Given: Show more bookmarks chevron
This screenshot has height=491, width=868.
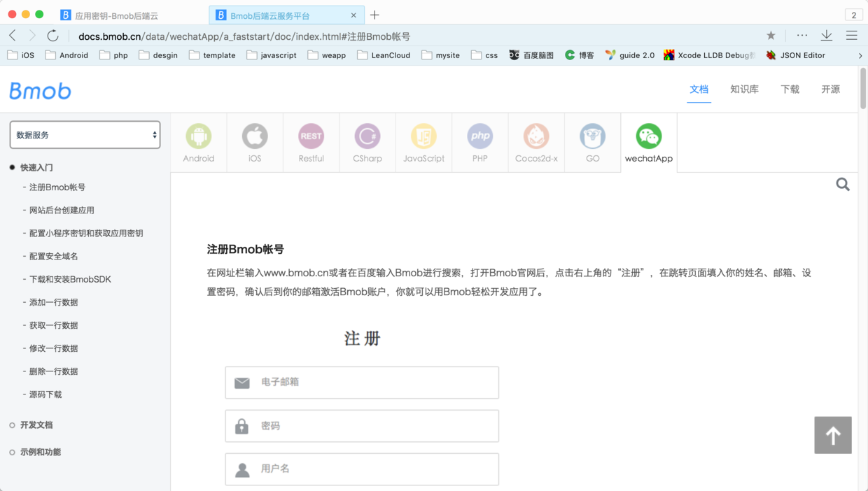Looking at the screenshot, I should coord(860,55).
